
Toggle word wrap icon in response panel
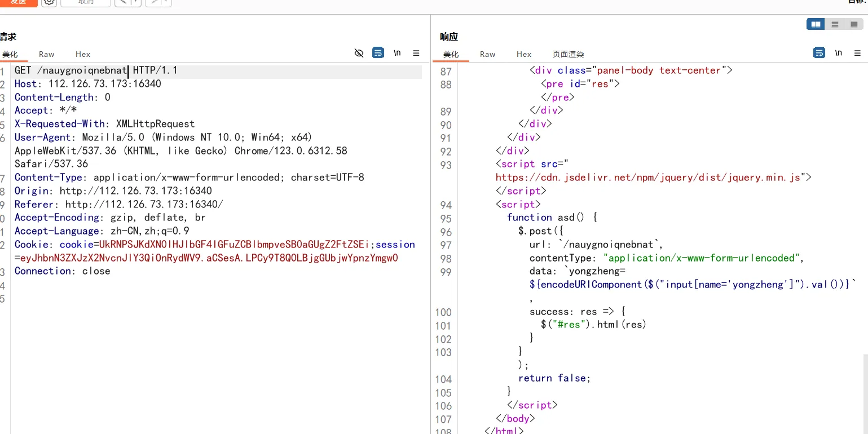pos(819,53)
